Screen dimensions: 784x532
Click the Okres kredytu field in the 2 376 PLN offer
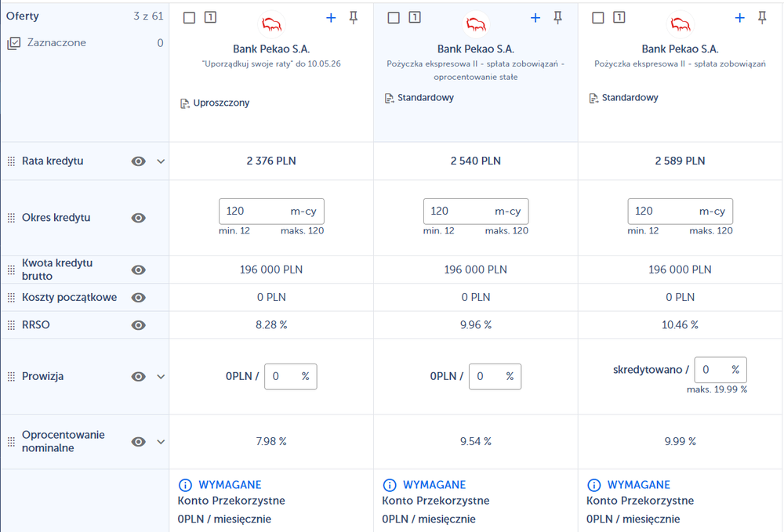(271, 212)
